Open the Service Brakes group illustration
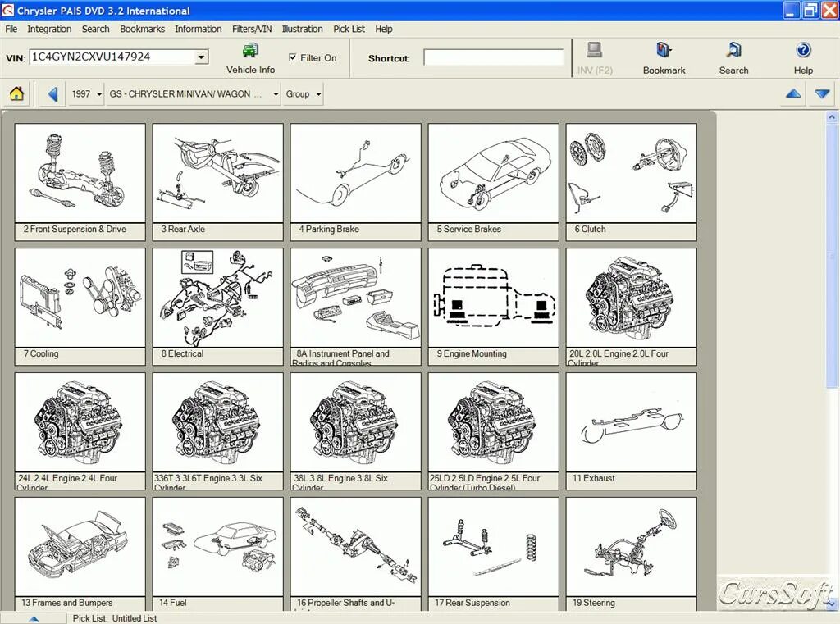Screen dimensions: 840x624 [x=493, y=173]
